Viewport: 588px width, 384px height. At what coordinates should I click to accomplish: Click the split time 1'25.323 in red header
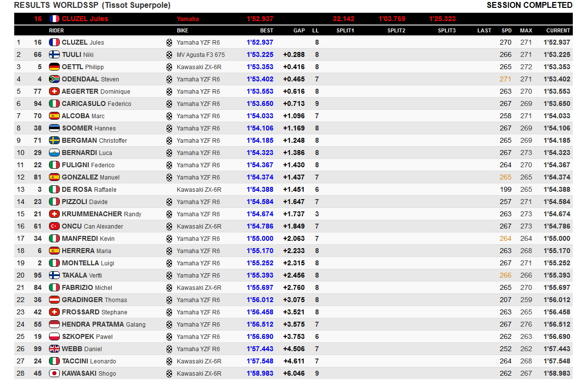click(442, 19)
